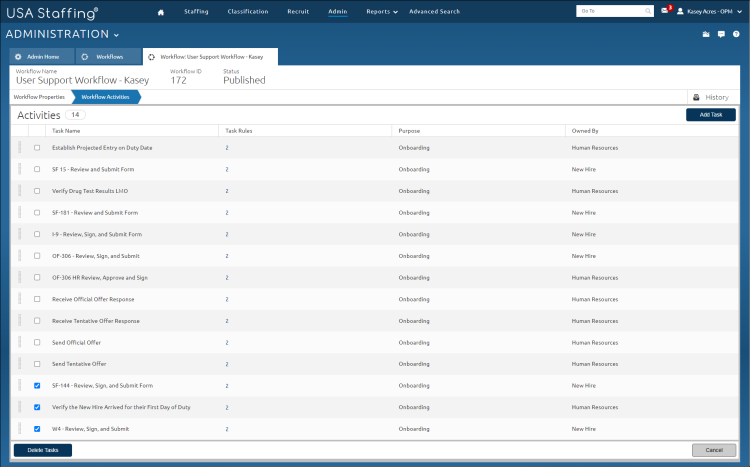
Task: Click drag handle for Verify Drug Test row
Action: (x=20, y=190)
